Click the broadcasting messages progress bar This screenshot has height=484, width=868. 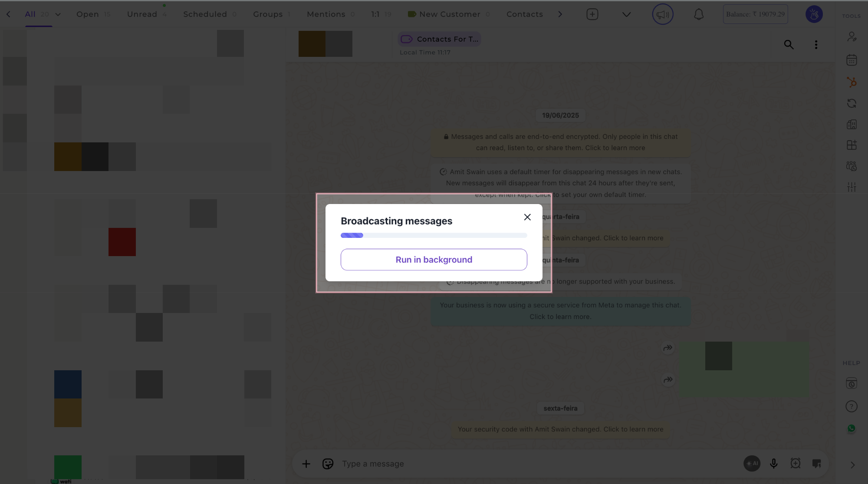[434, 235]
